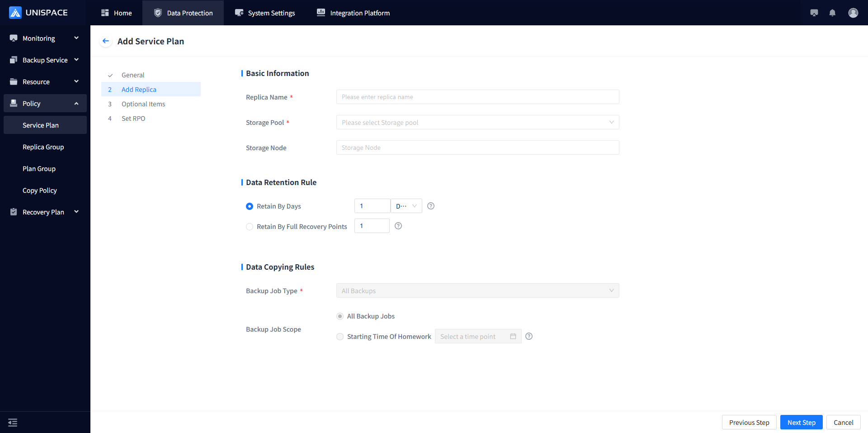Image resolution: width=868 pixels, height=433 pixels.
Task: Click help icon next to time point picker
Action: click(x=529, y=336)
